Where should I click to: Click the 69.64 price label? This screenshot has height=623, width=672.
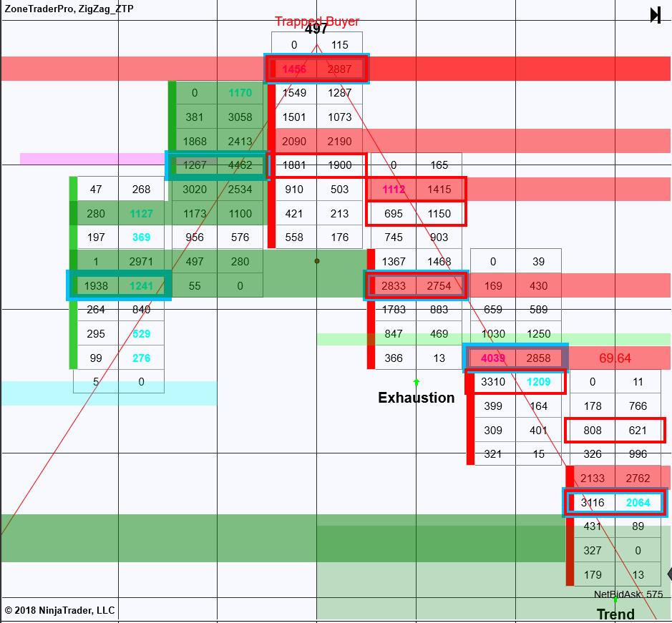point(615,358)
